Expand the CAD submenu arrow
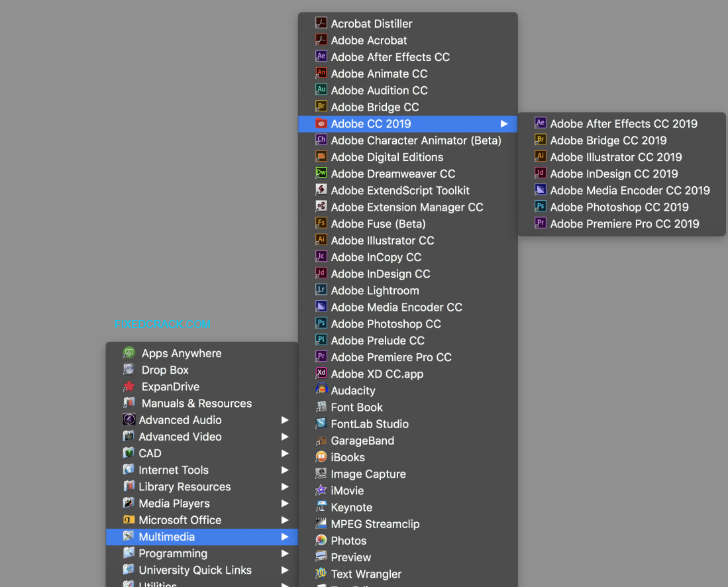The width and height of the screenshot is (728, 587). click(285, 453)
